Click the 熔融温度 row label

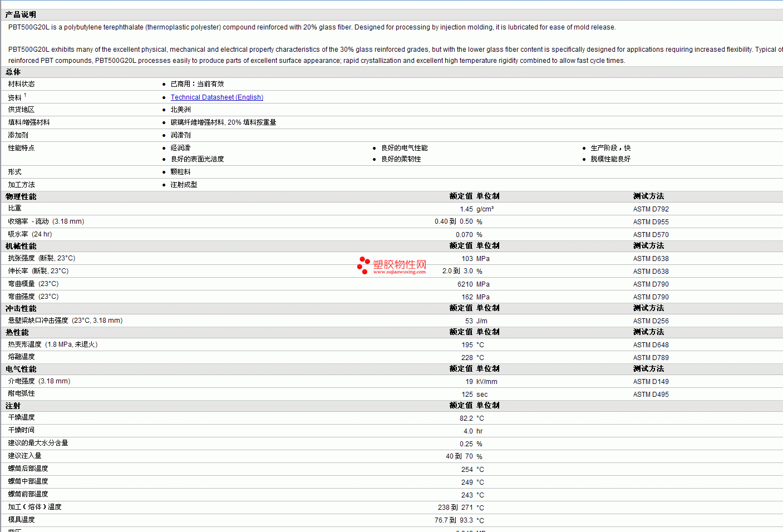(x=21, y=357)
